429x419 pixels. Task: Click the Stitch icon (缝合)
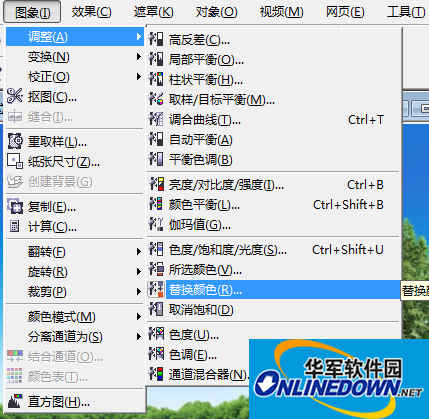(15, 117)
